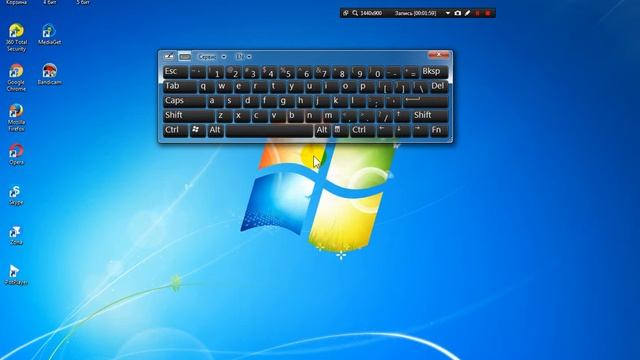
Task: Click the m key
Action: pyautogui.click(x=330, y=116)
